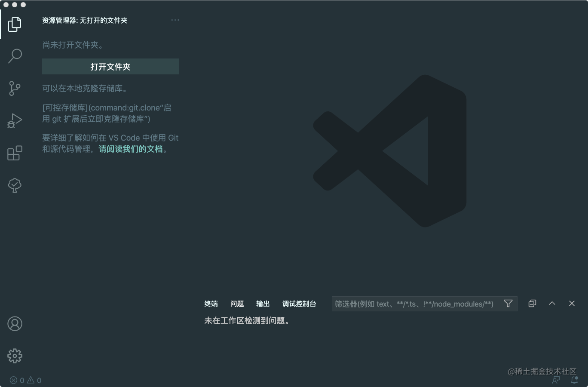Open the tree-with-checkmark view in the activity bar
The height and width of the screenshot is (387, 588).
15,185
